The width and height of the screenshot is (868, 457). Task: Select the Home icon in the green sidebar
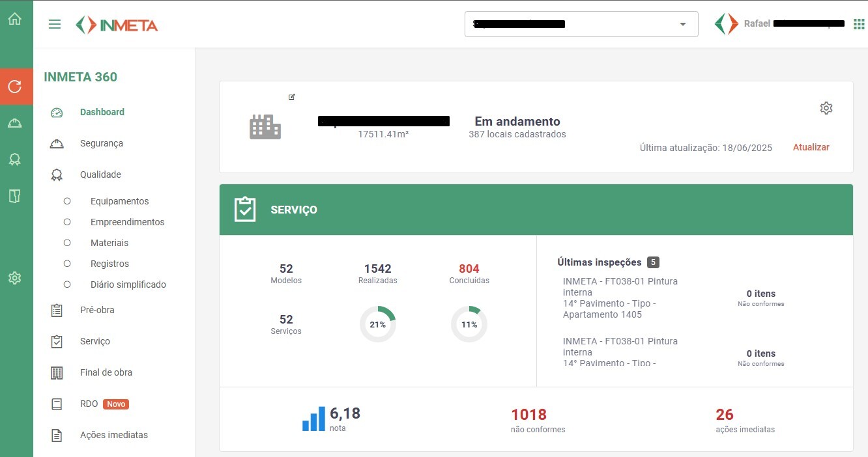tap(16, 20)
